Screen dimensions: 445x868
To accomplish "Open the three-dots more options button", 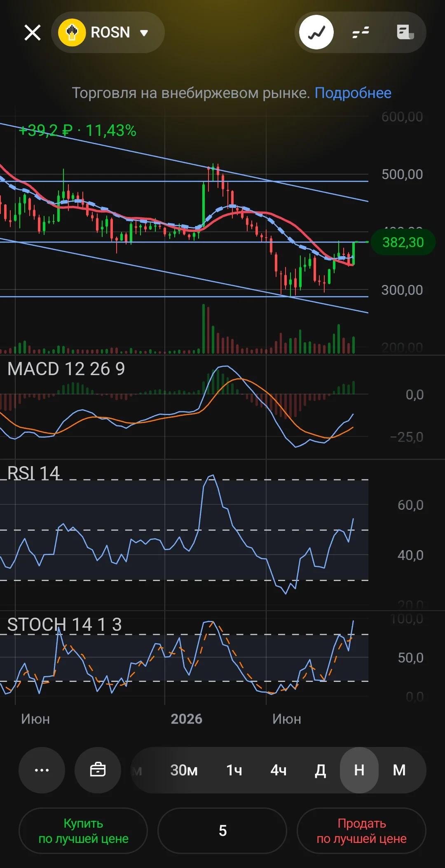I will coord(42,770).
